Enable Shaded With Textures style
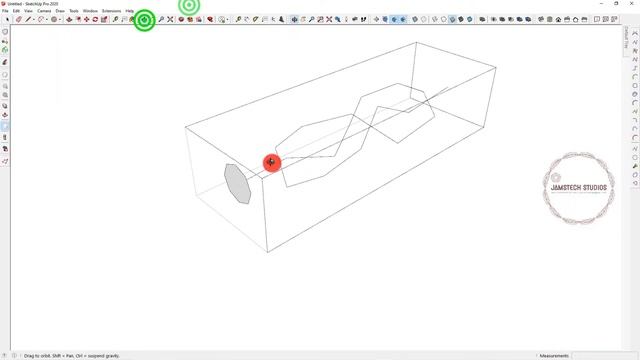The image size is (640, 360). tap(461, 19)
